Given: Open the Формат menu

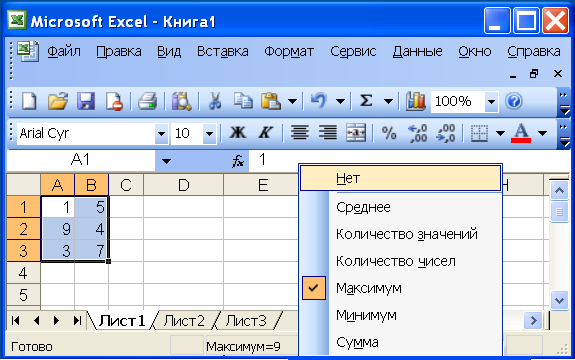Looking at the screenshot, I should [289, 52].
